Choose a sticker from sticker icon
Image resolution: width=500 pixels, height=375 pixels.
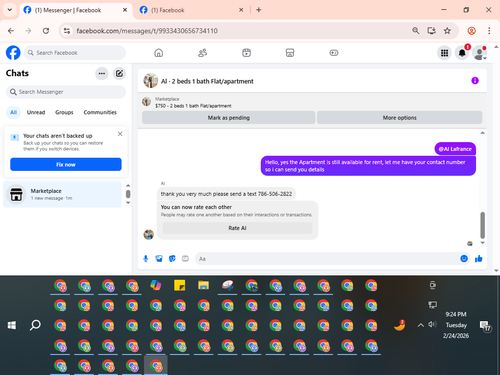(172, 259)
